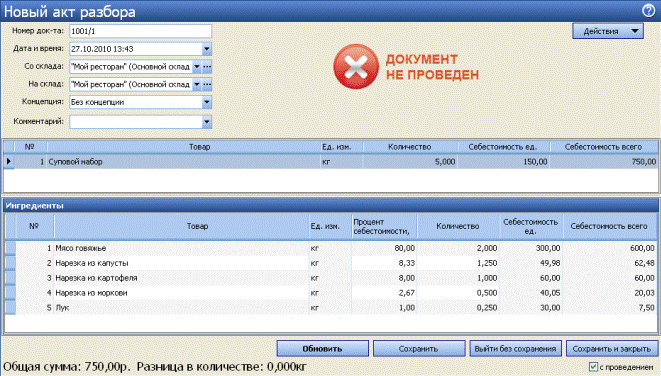The image size is (661, 376).
Task: Open help via the question mark icon
Action: (x=648, y=11)
